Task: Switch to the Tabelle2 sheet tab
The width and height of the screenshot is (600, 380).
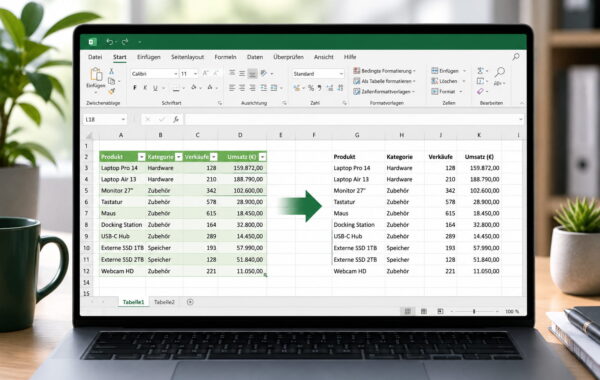Action: [x=164, y=302]
